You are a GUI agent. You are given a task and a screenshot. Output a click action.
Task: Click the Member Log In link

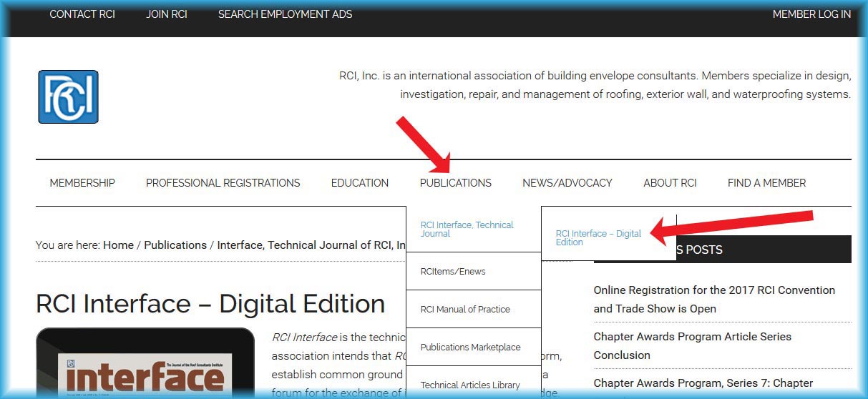(811, 14)
